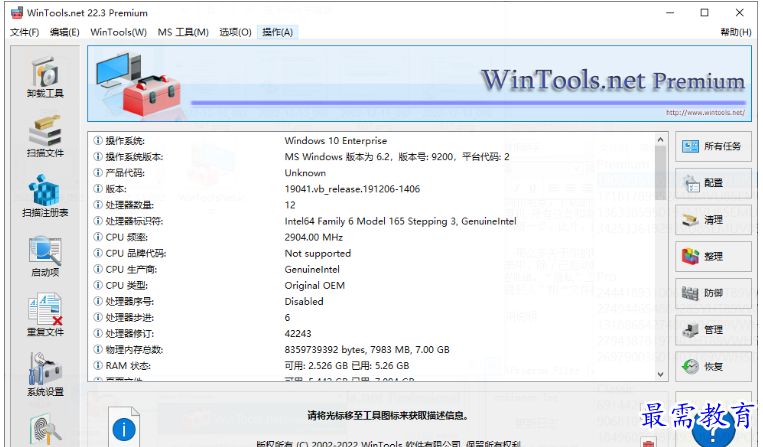Screen dimensions: 763x447
Task: Select the 启动项 startup manager icon
Action: pos(45,256)
